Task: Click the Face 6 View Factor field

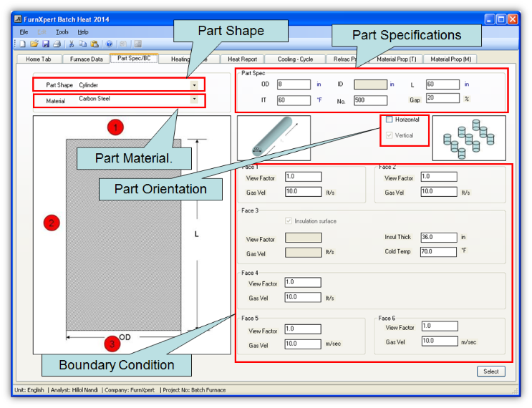Action: coord(440,326)
